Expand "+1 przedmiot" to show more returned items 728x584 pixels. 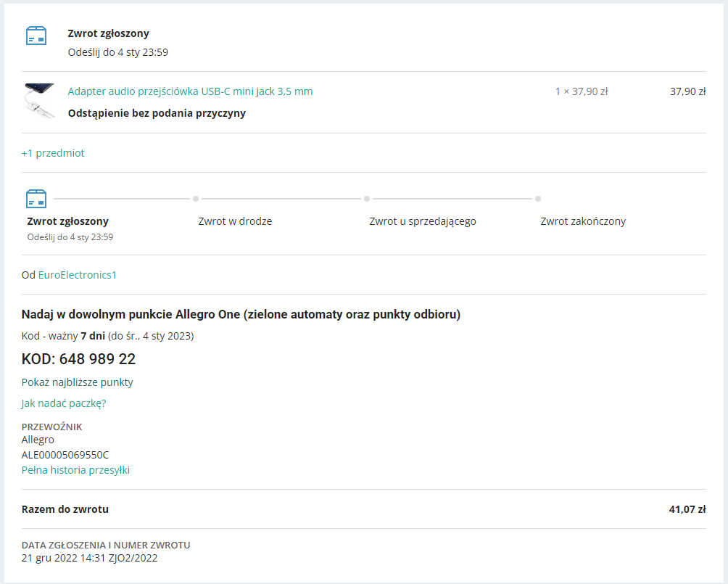click(x=53, y=153)
